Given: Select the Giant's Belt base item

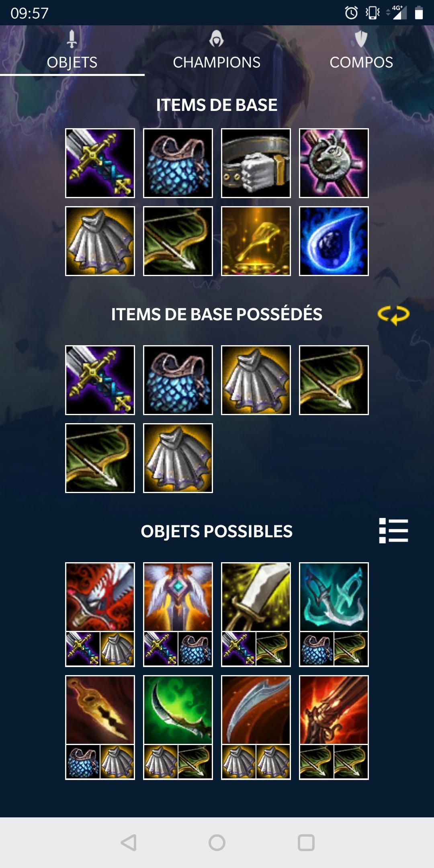Looking at the screenshot, I should point(256,163).
